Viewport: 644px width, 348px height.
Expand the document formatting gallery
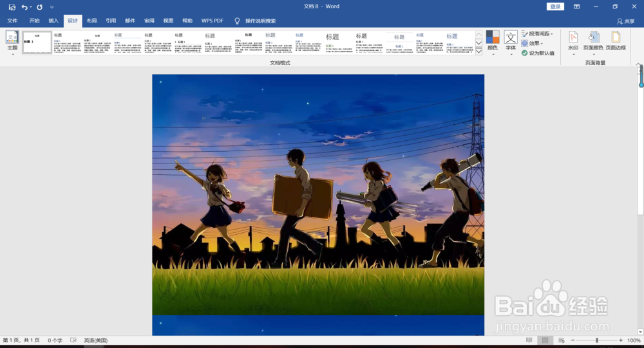(x=479, y=51)
